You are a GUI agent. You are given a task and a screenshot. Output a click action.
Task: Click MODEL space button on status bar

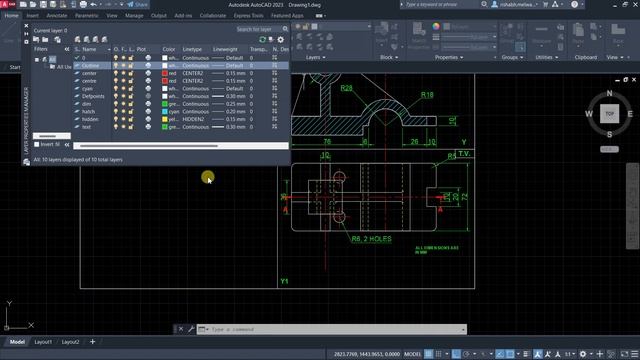pyautogui.click(x=413, y=354)
